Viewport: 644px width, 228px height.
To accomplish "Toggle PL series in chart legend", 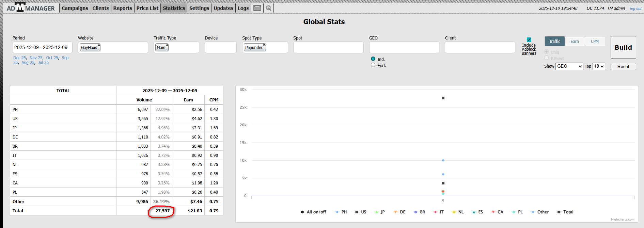I will 517,212.
